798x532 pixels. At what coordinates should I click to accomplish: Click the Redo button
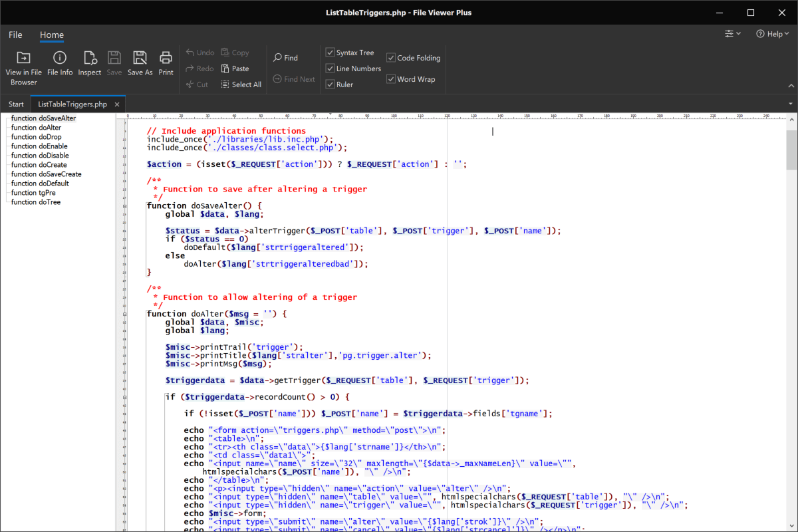199,68
